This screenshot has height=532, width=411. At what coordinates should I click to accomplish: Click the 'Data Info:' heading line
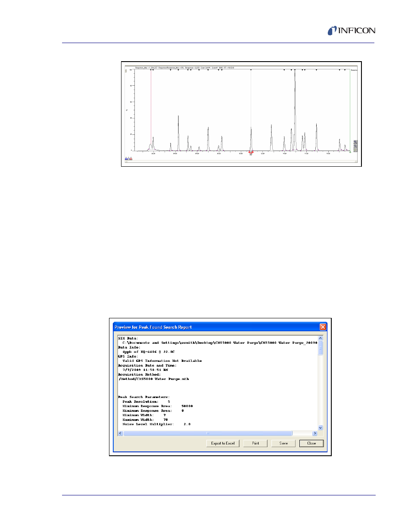pyautogui.click(x=129, y=347)
